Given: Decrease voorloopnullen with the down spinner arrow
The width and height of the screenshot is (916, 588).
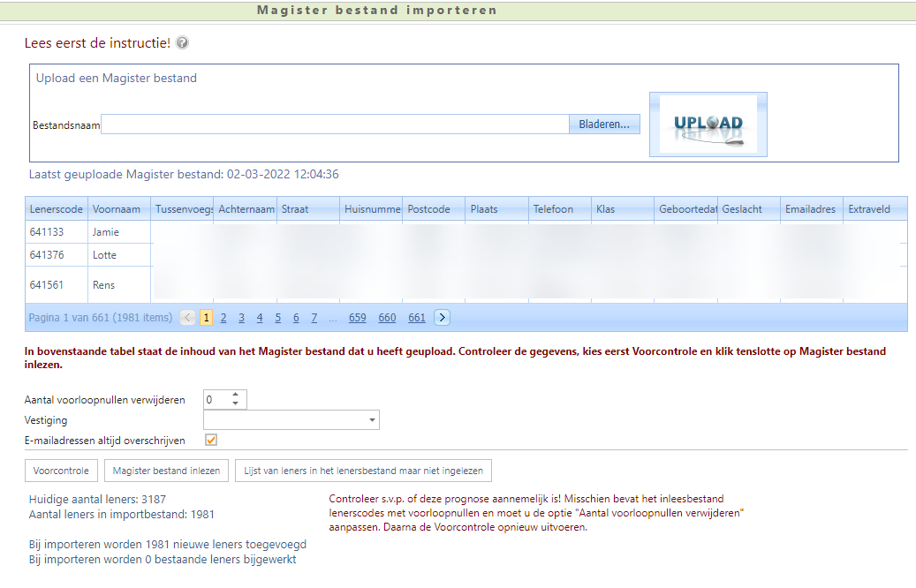Looking at the screenshot, I should click(x=235, y=404).
